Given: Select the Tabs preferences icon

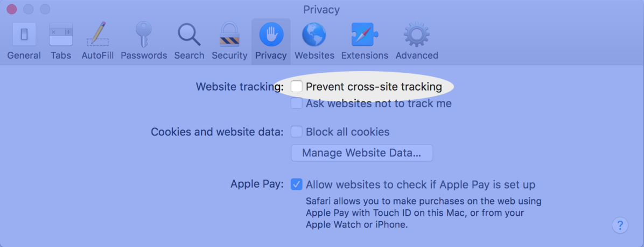Looking at the screenshot, I should 61,34.
